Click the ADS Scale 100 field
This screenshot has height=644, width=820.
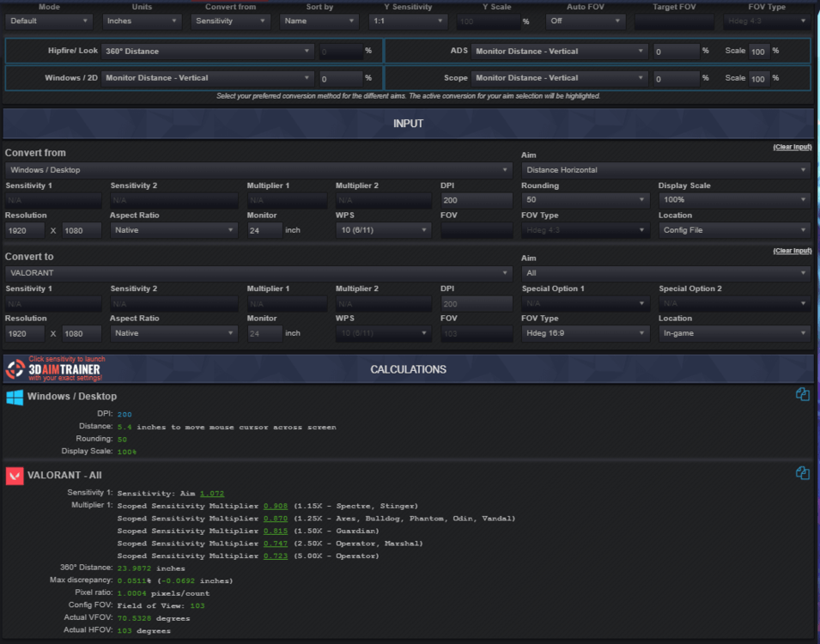759,52
